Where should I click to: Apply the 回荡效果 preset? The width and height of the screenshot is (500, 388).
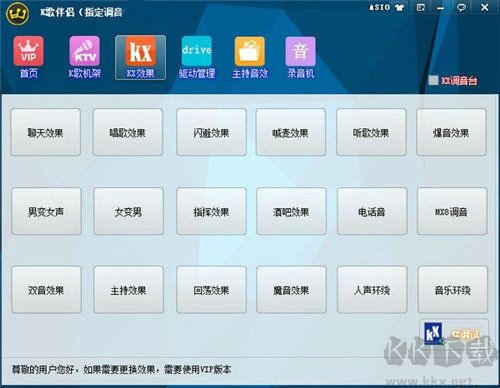(x=211, y=290)
